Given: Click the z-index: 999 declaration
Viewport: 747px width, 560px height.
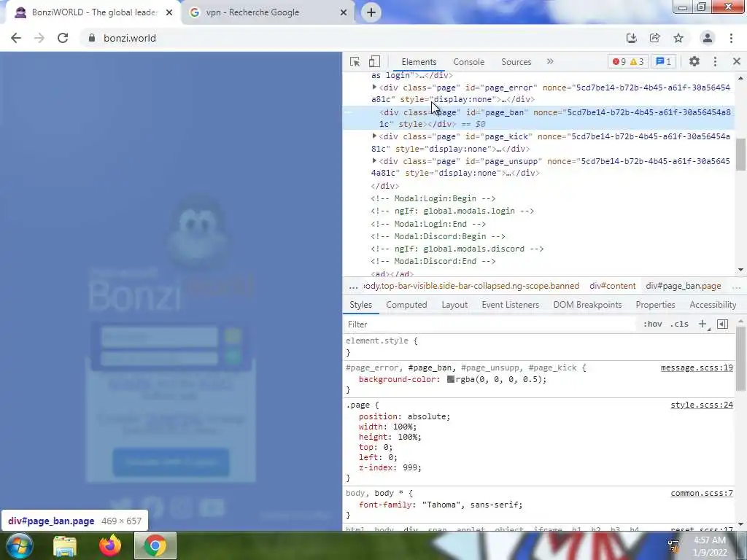Looking at the screenshot, I should 390,467.
